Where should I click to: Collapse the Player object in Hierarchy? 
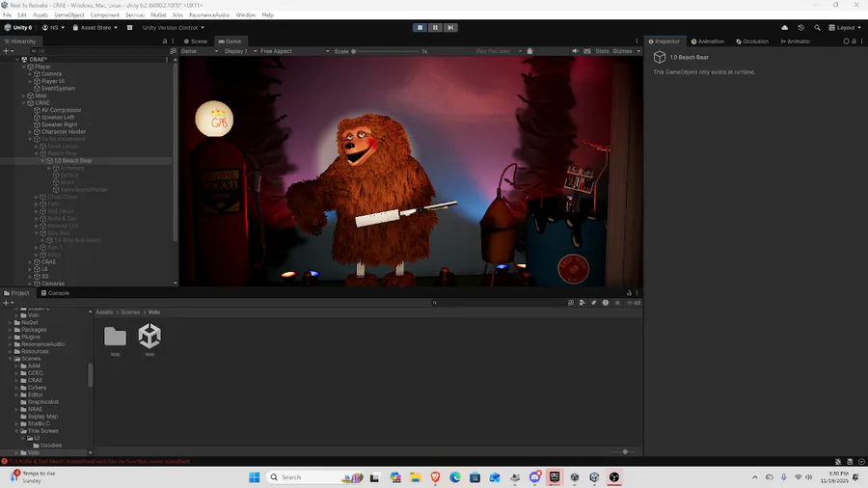tap(24, 67)
